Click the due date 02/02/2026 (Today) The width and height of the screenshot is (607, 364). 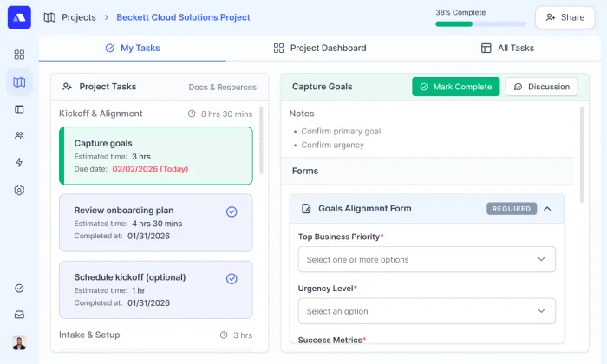(x=150, y=169)
